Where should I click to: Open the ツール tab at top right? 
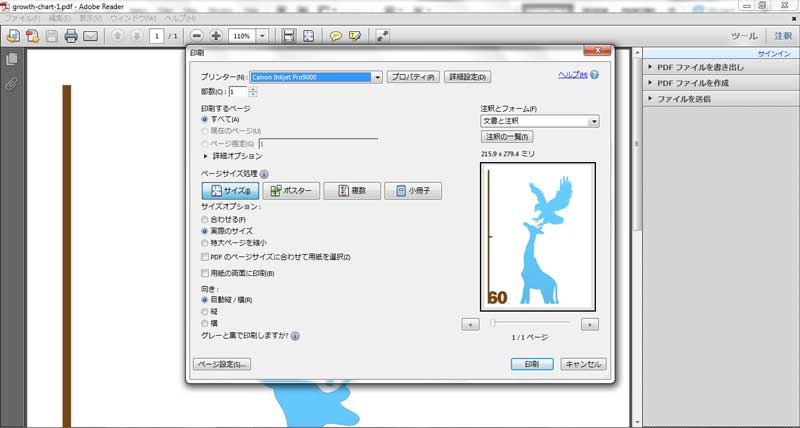[x=743, y=36]
